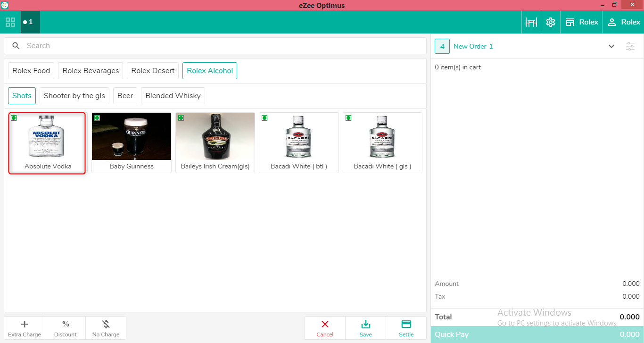Click the 0 item(s) in cart text
Image resolution: width=644 pixels, height=343 pixels.
(x=458, y=67)
